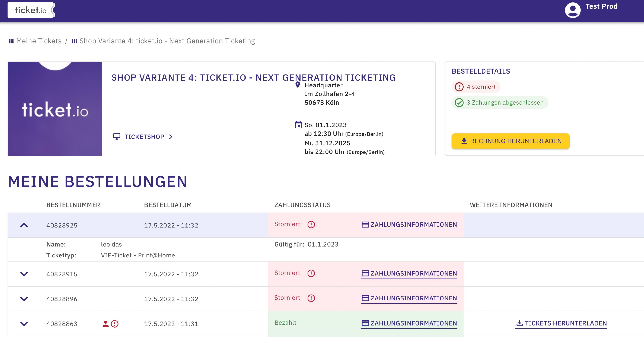The height and width of the screenshot is (337, 644).
Task: Click the green checkmark payments icon
Action: 459,103
